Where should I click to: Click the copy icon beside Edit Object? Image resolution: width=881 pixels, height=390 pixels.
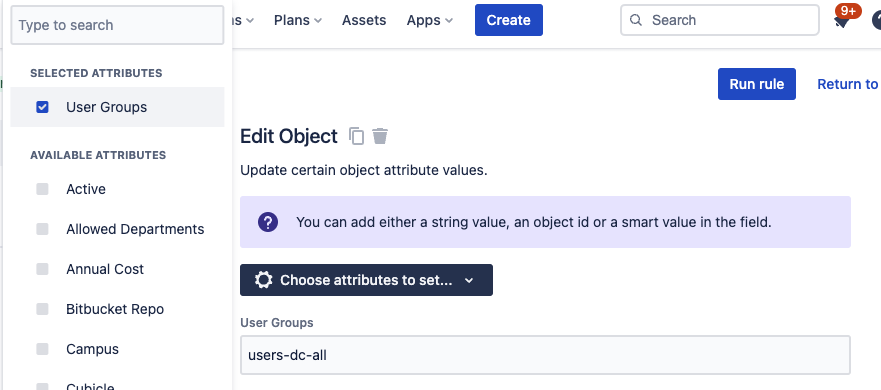356,136
